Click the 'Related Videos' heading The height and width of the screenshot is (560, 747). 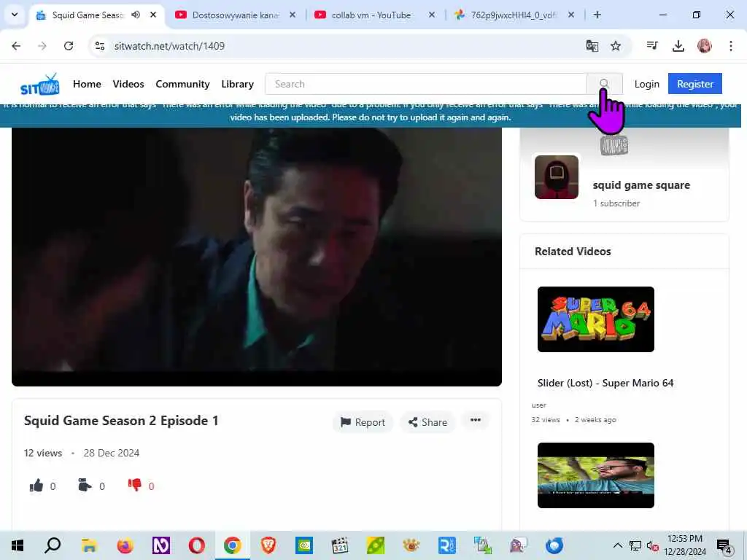tap(573, 252)
